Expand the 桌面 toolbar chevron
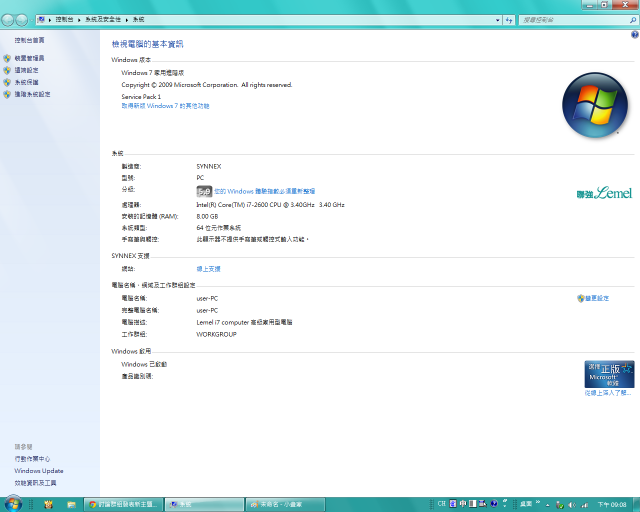Screen dimensions: 640x512 538,502
